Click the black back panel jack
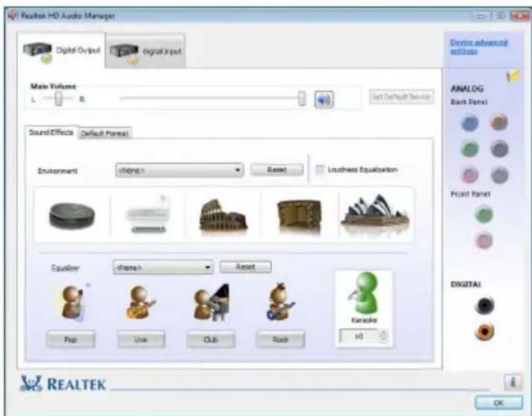 (499, 149)
